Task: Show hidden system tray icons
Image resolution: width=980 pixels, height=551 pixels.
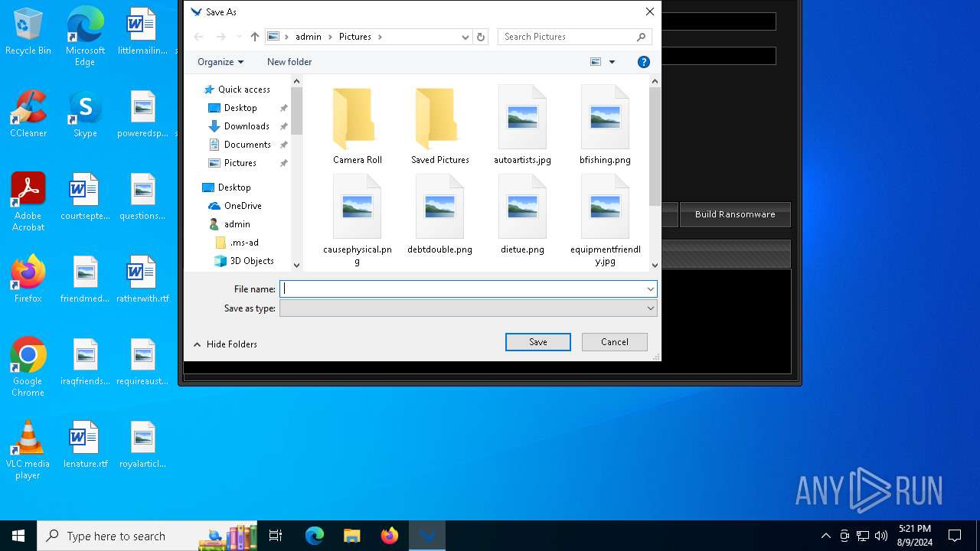Action: [825, 536]
